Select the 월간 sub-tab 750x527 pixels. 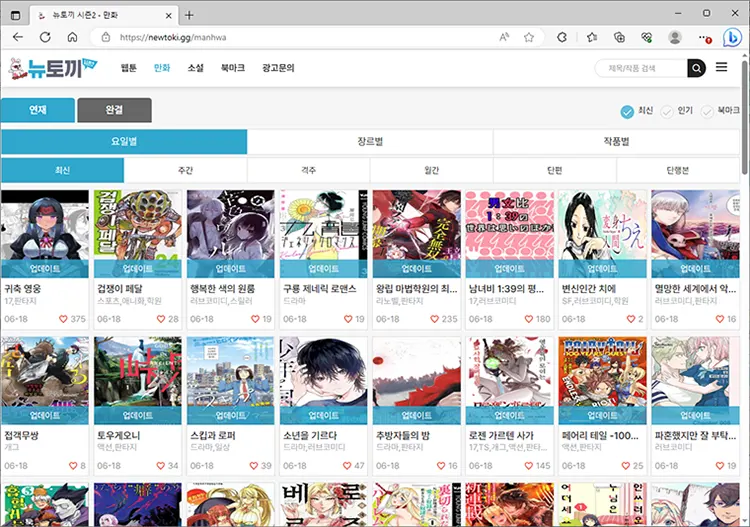(431, 170)
